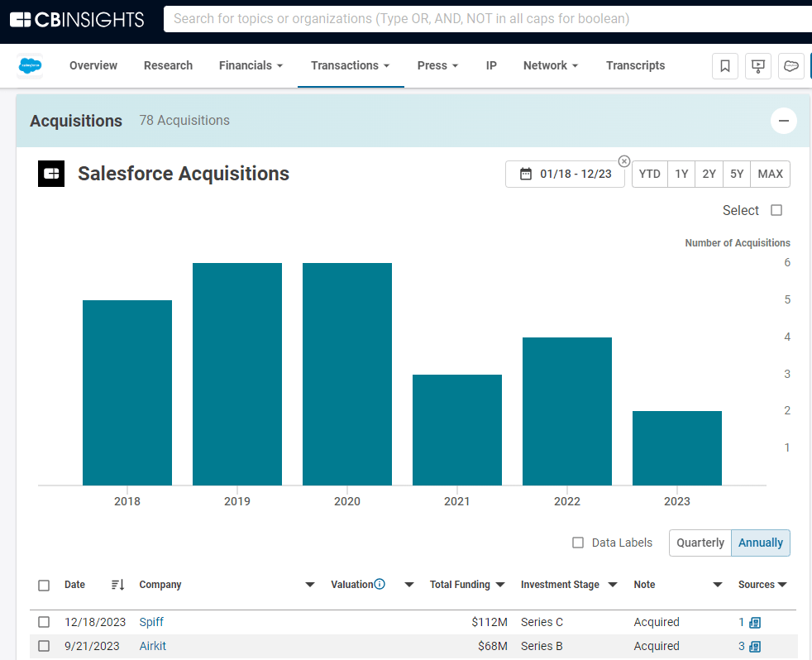The height and width of the screenshot is (660, 812).
Task: Open the Spiff company link
Action: [x=151, y=622]
